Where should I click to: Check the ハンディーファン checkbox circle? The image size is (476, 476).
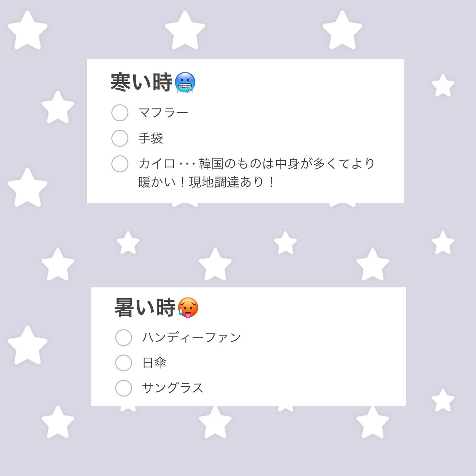click(124, 337)
